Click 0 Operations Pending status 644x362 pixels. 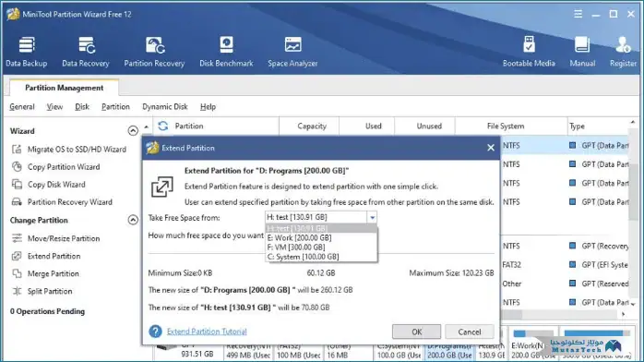(47, 311)
